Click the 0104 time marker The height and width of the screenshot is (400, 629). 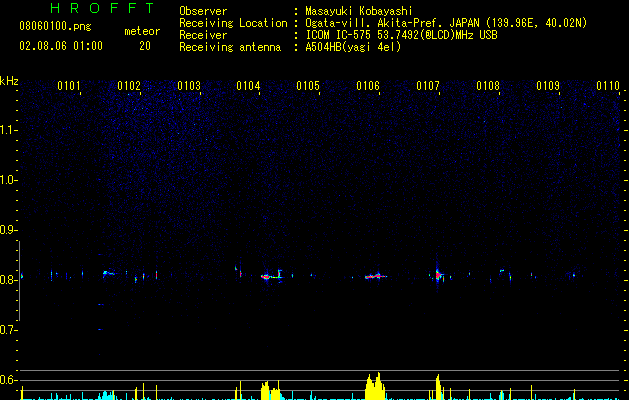[248, 86]
